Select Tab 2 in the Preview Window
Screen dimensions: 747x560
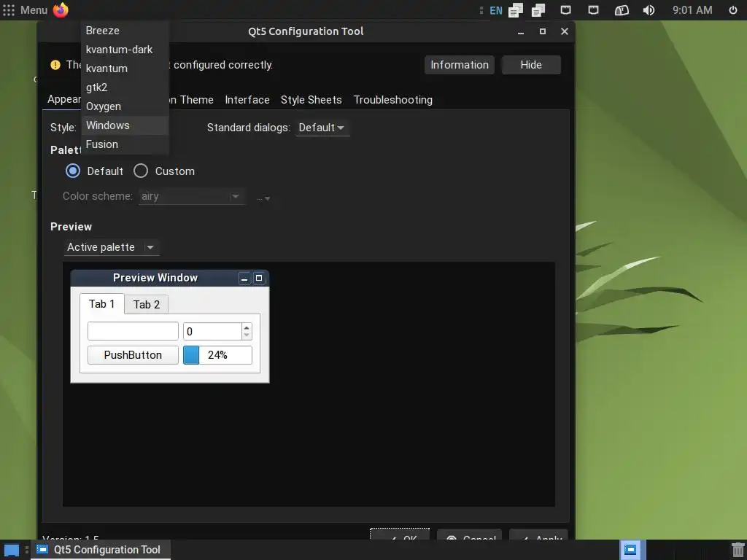click(x=146, y=305)
